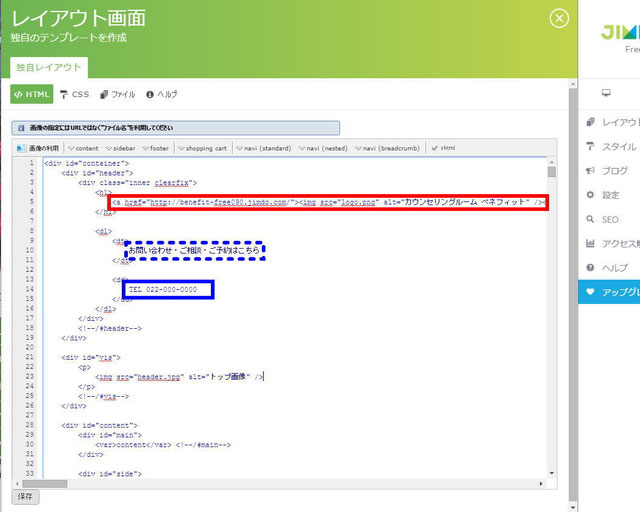Click the horizontal scrollbar thumb in editor
This screenshot has height=512, width=640.
click(x=45, y=484)
